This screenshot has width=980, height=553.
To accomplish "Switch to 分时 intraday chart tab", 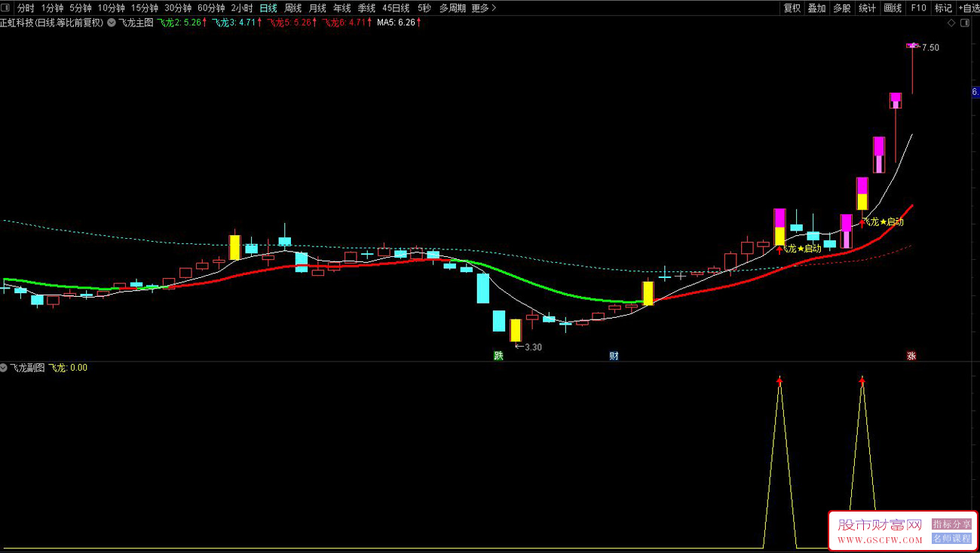I will (26, 8).
